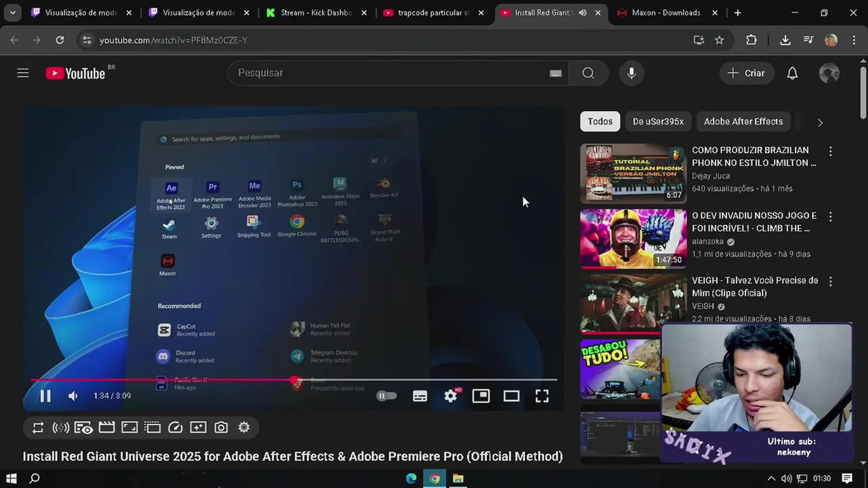
Task: Click the cinema mode clapperboard icon
Action: click(106, 428)
